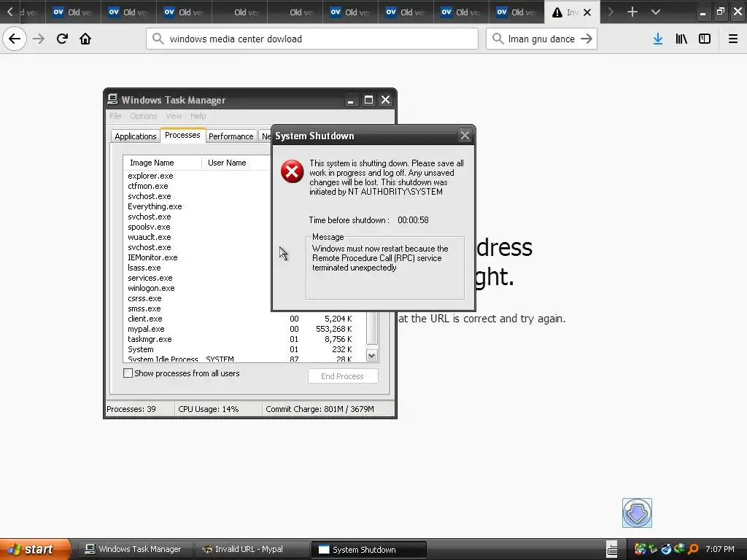747x560 pixels.
Task: Open the Options menu in Task Manager
Action: coord(144,116)
